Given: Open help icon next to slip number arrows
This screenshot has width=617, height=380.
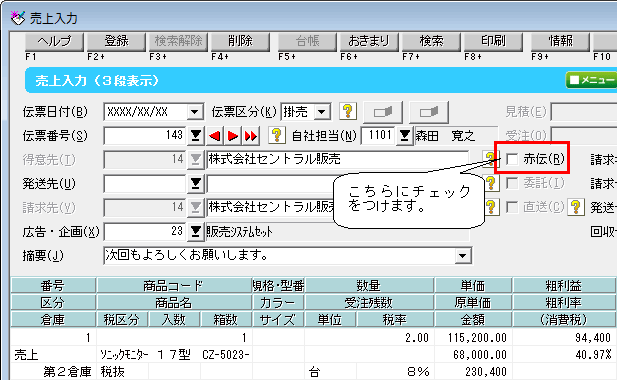Looking at the screenshot, I should [277, 136].
